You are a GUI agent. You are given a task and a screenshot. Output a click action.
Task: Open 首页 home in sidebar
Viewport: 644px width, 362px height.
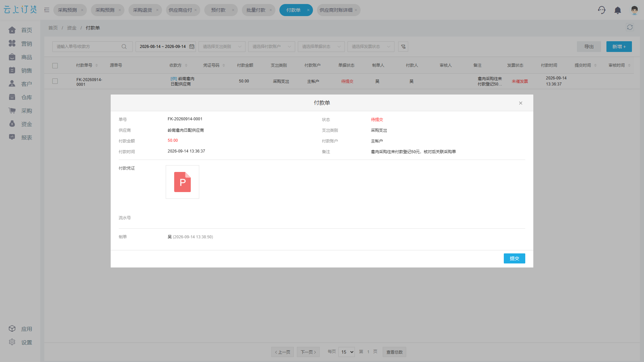tap(20, 30)
